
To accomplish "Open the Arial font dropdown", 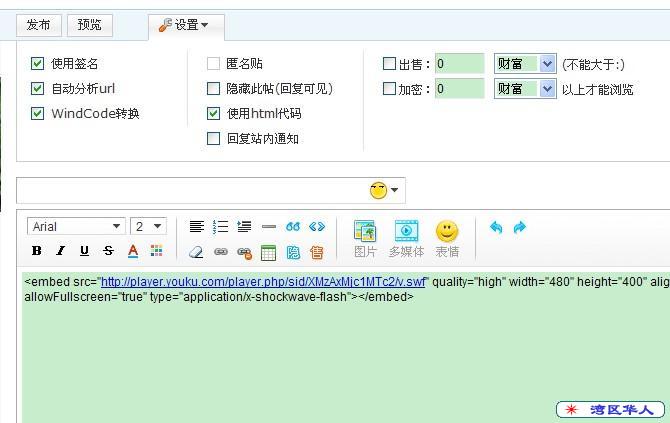I will tap(76, 226).
